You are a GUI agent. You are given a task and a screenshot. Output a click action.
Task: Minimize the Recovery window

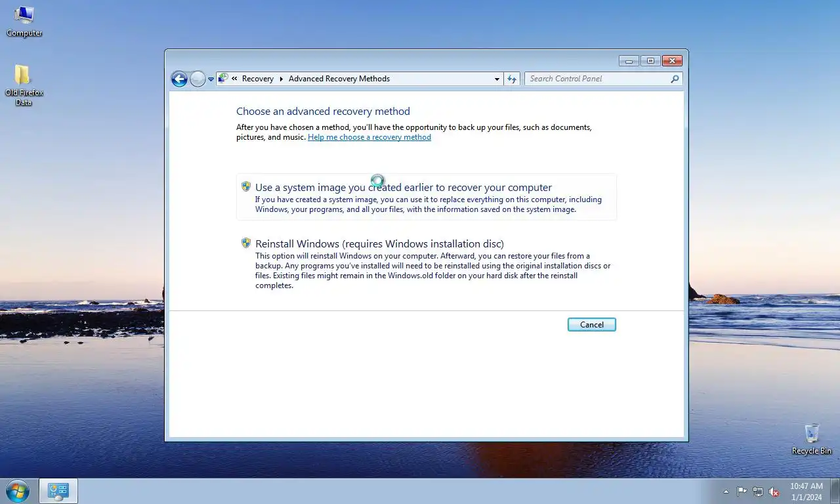coord(629,61)
